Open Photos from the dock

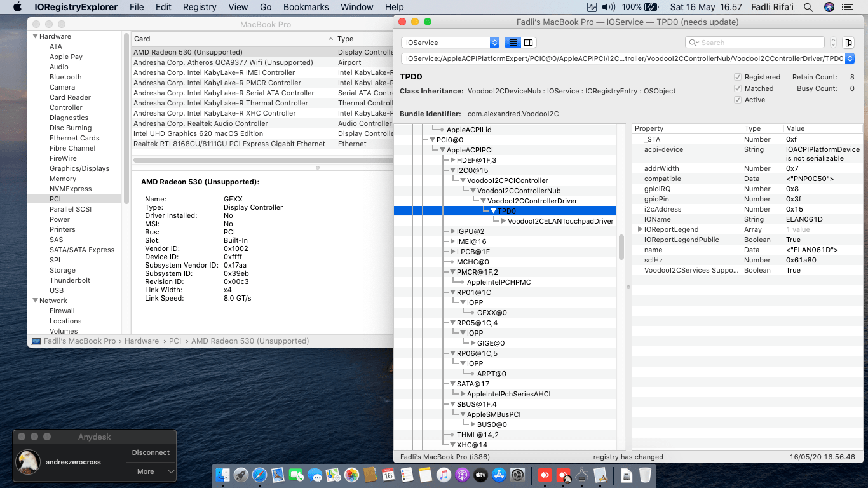point(351,475)
